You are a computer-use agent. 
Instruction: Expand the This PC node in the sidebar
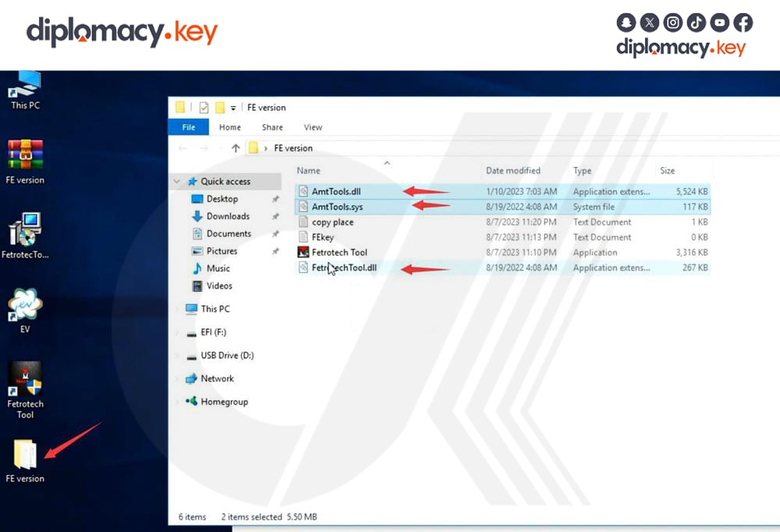click(178, 309)
